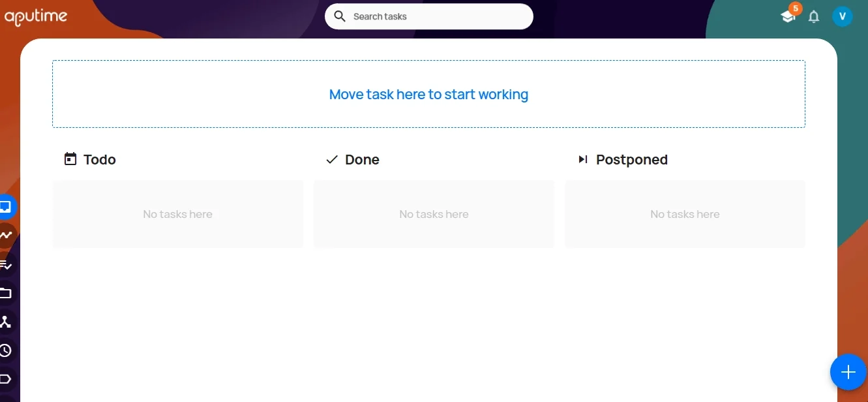Open the active board view in sidebar
Screen dimensions: 868x402
(6, 207)
